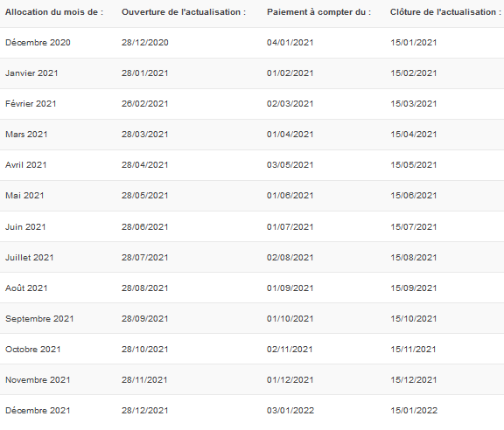
Task: Select the payment date 02/03/2021
Action: pos(290,104)
